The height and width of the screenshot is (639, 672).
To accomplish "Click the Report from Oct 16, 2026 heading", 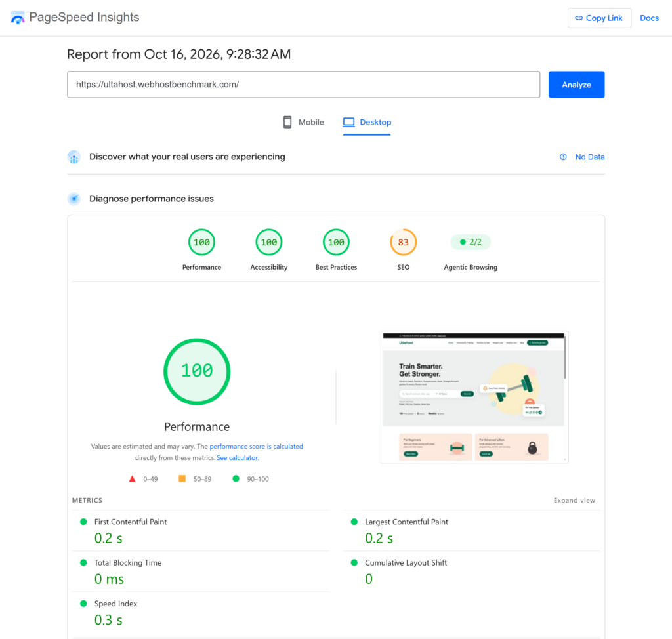I will pos(178,54).
